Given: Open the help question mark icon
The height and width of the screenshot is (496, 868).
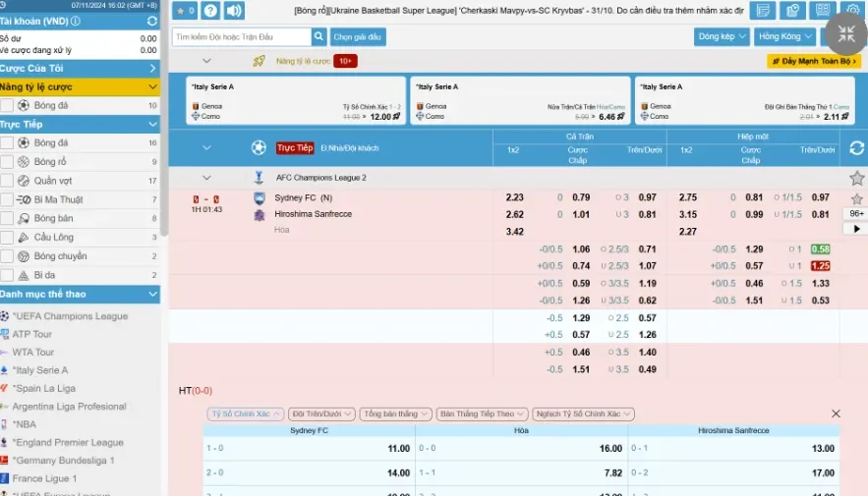Looking at the screenshot, I should click(210, 11).
